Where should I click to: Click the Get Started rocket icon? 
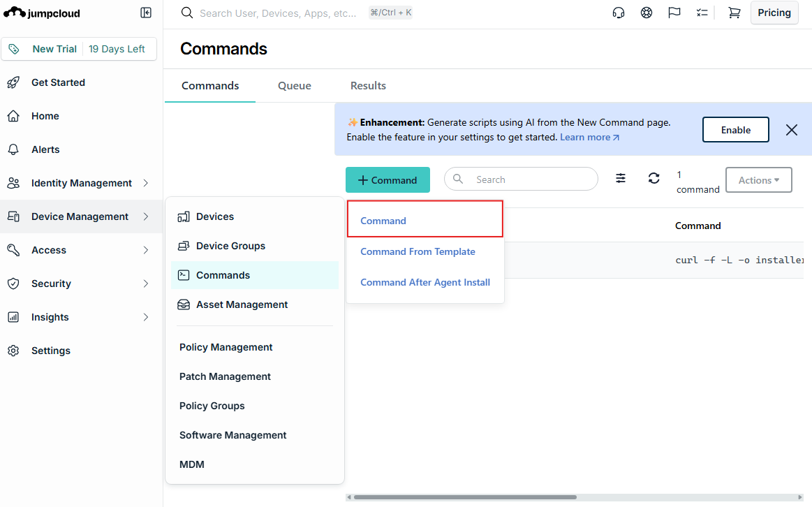13,82
